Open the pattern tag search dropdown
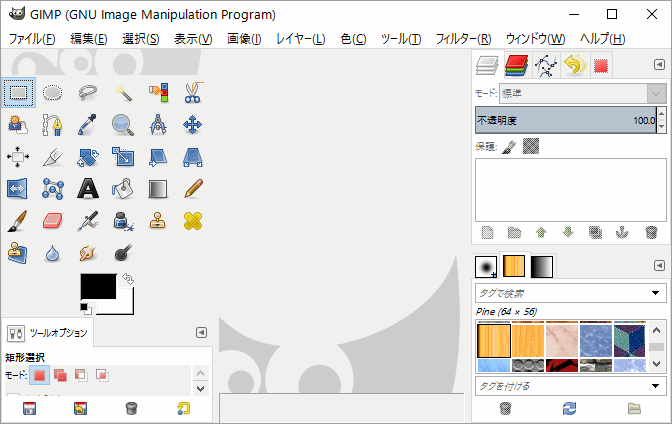 click(655, 293)
